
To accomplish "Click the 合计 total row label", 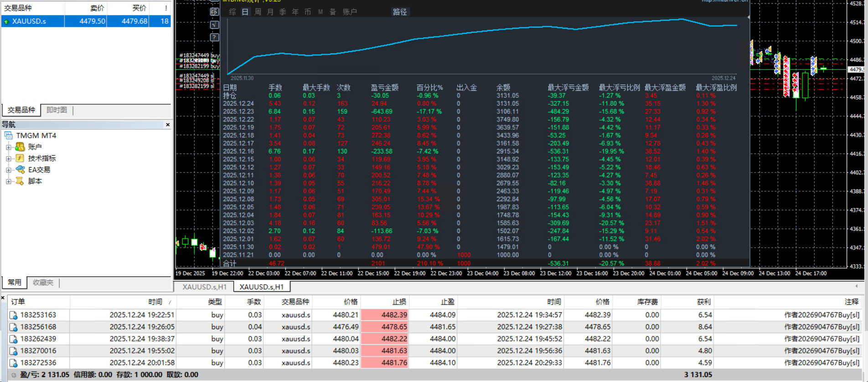I will pos(230,263).
